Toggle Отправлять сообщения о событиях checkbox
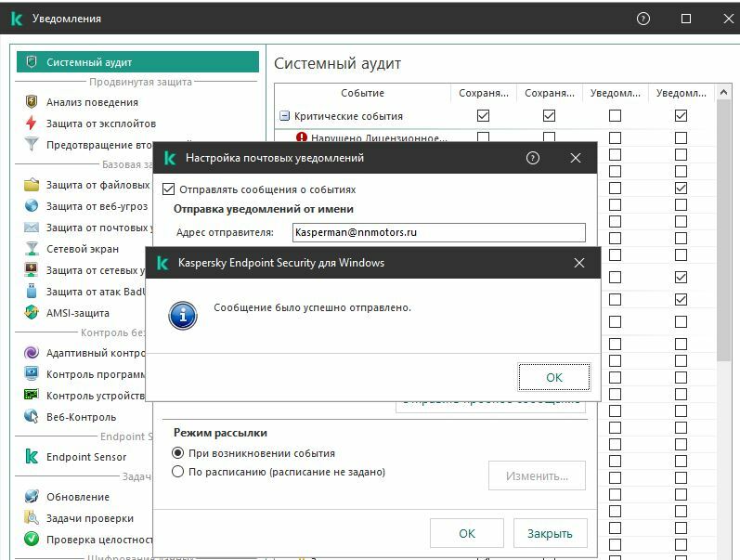 click(x=168, y=189)
